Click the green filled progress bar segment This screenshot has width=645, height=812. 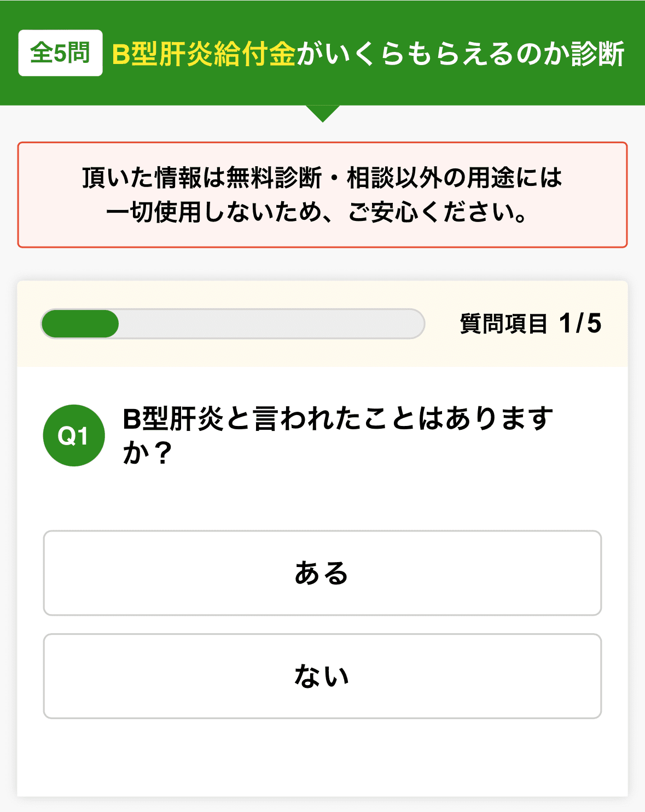click(x=80, y=324)
